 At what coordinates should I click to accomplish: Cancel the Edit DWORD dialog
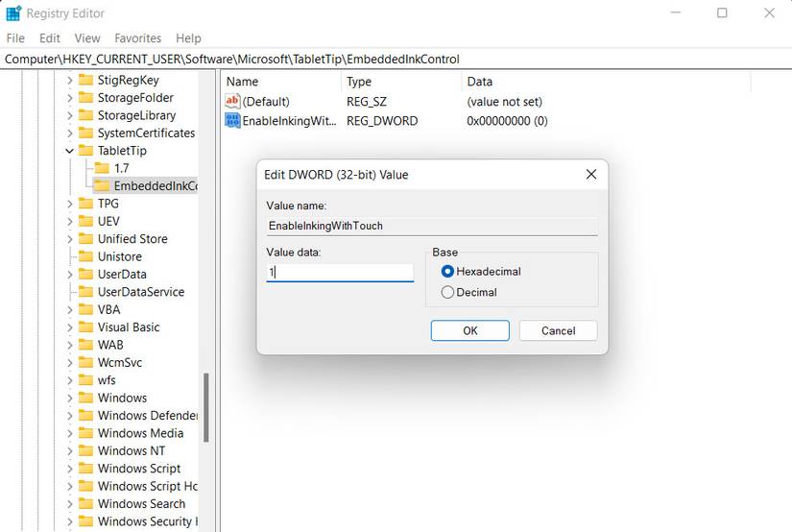click(558, 331)
